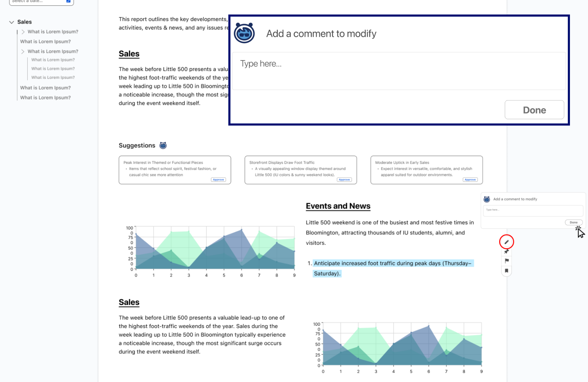Expand the first What is Lorem Ipsum item
This screenshot has width=588, height=382.
(x=23, y=32)
